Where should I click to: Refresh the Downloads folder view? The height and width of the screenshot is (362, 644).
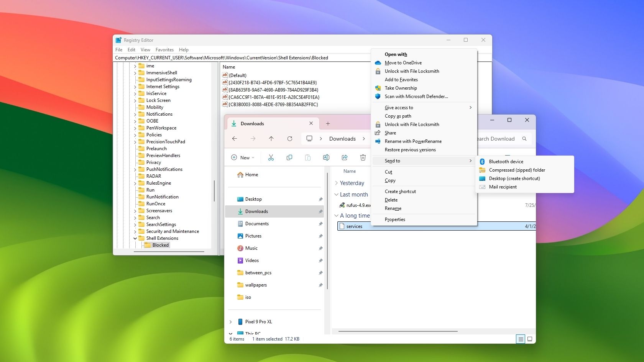(290, 139)
